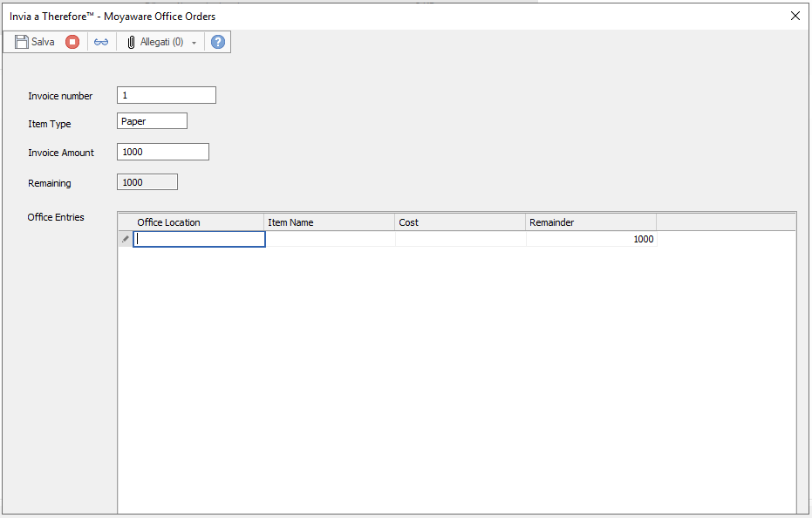Click the Item Name column header

(x=329, y=222)
